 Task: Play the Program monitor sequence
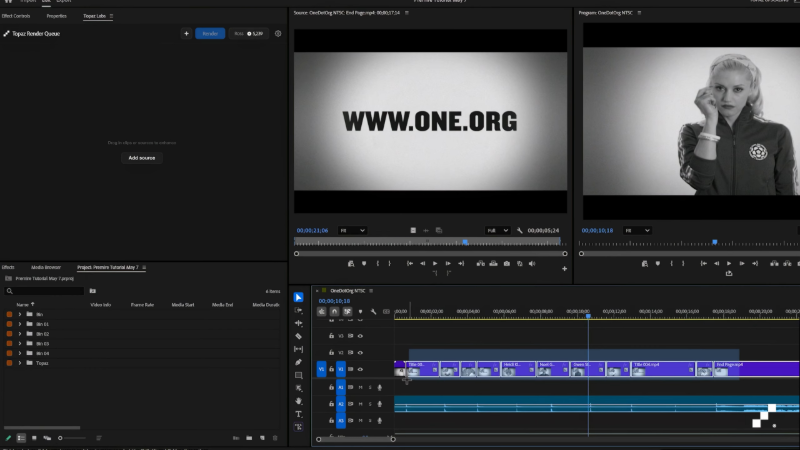[729, 264]
